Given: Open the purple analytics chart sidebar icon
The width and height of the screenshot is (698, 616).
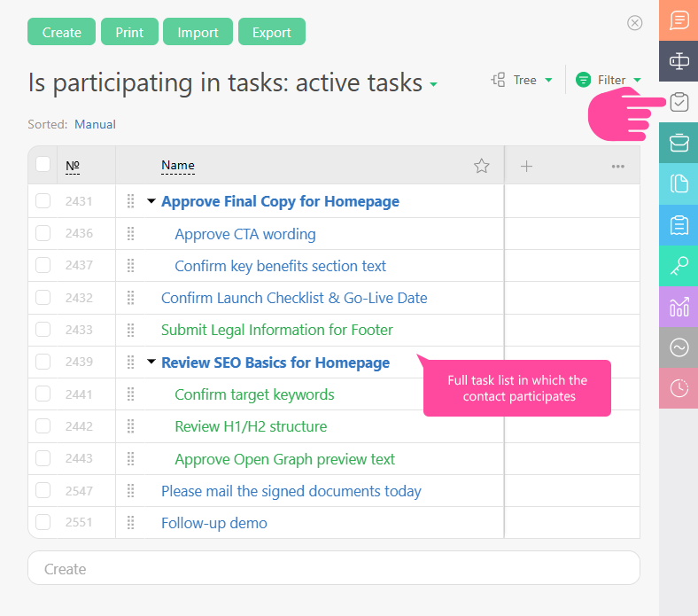Looking at the screenshot, I should click(679, 307).
